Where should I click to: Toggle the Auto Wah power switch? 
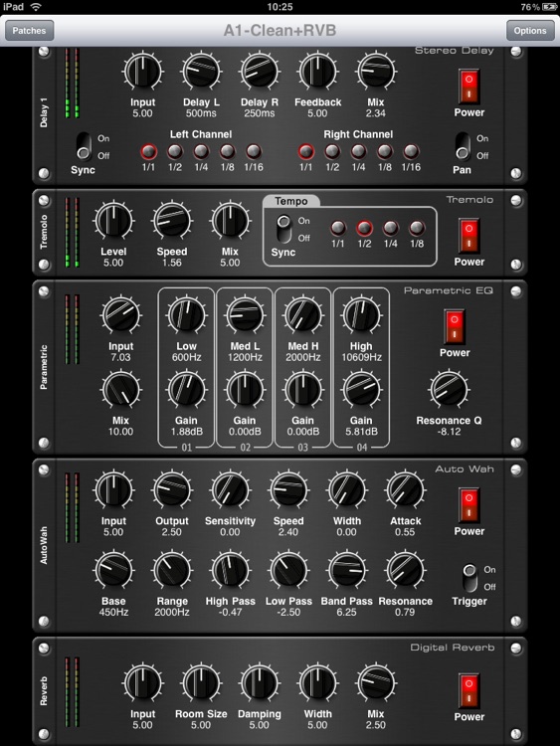tap(468, 504)
